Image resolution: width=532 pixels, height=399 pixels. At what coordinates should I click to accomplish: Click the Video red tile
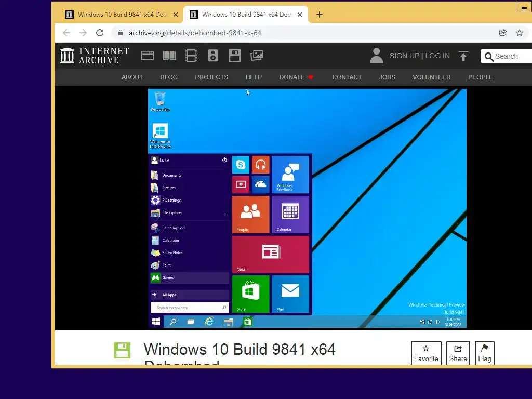(x=241, y=184)
